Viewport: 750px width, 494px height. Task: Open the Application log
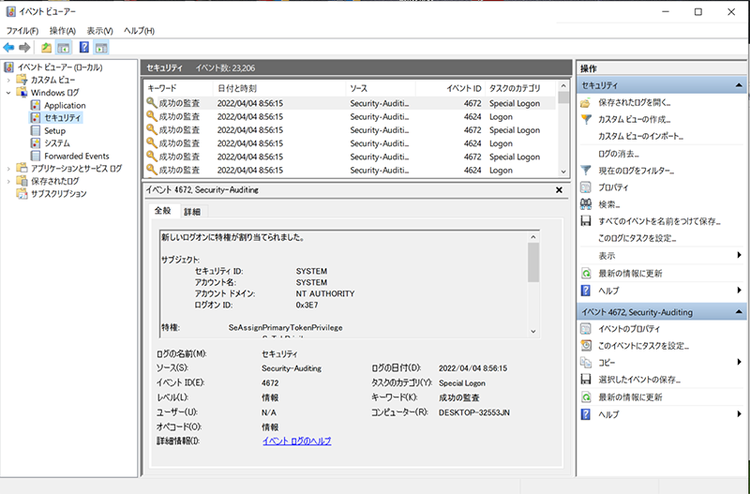(x=65, y=105)
